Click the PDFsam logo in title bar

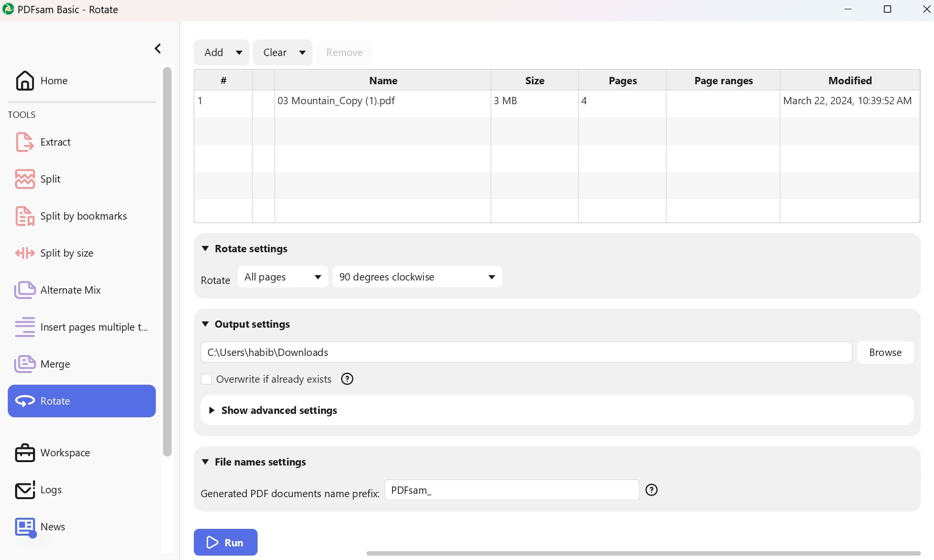(x=8, y=9)
